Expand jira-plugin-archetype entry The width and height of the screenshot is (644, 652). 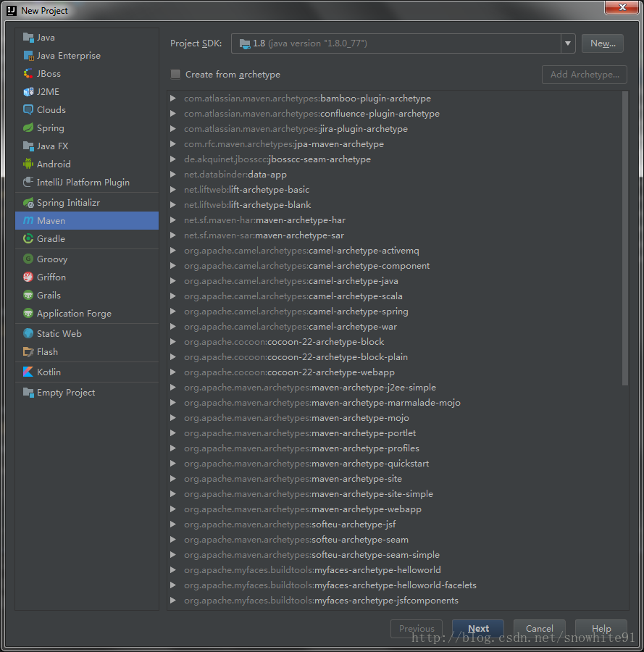click(x=173, y=128)
